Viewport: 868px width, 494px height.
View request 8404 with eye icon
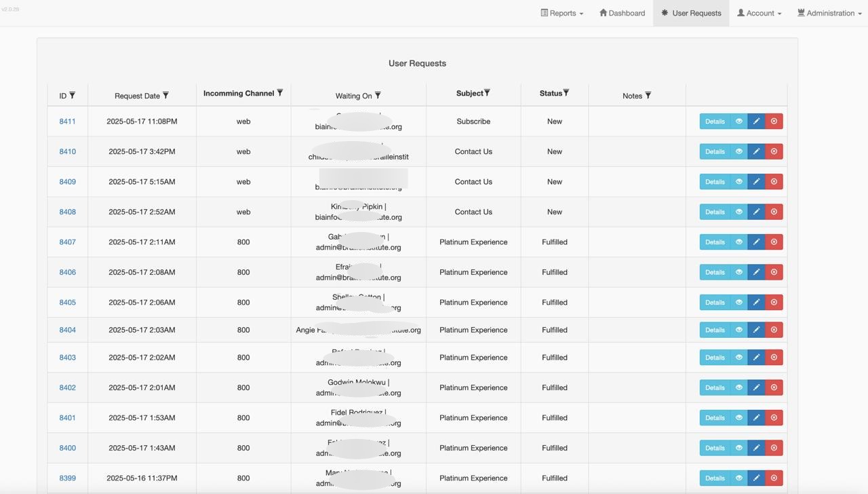click(739, 330)
